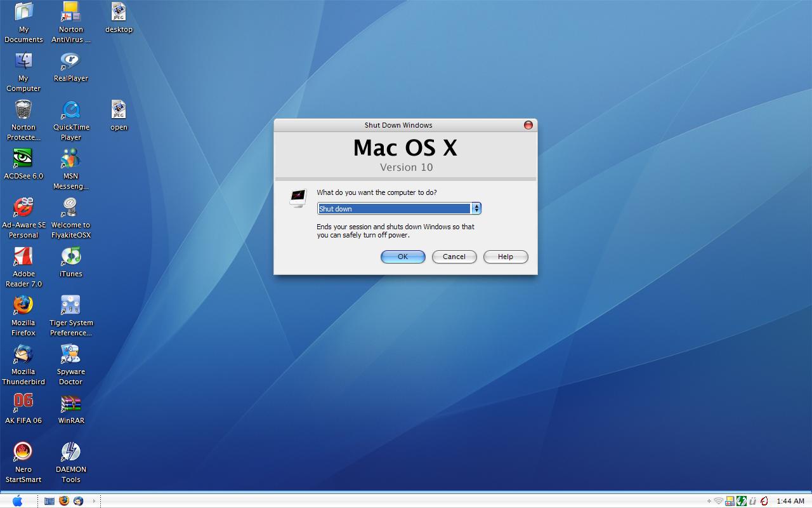This screenshot has height=508, width=812.
Task: Select the 'open' JPEG file icon
Action: pos(119,116)
